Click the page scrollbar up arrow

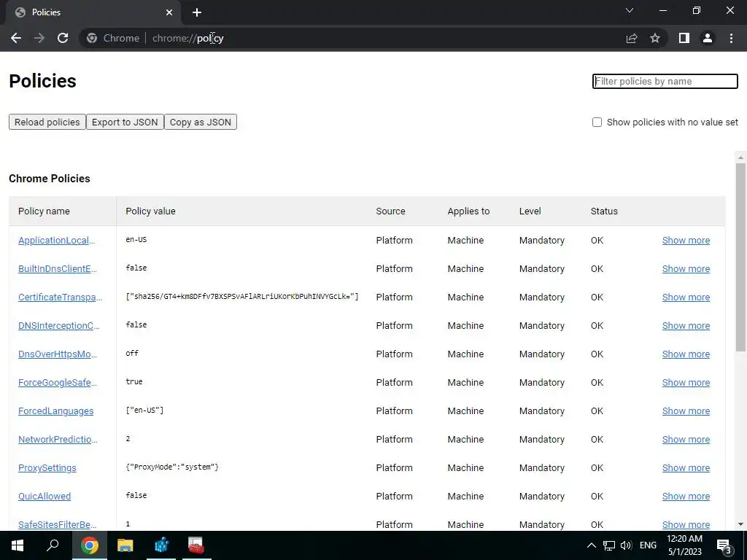tap(740, 157)
